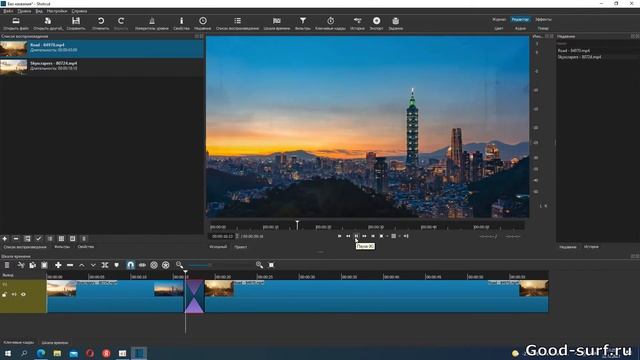Image resolution: width=640 pixels, height=360 pixels.
Task: Remove the selected item with the playlist minus button
Action: 16,239
